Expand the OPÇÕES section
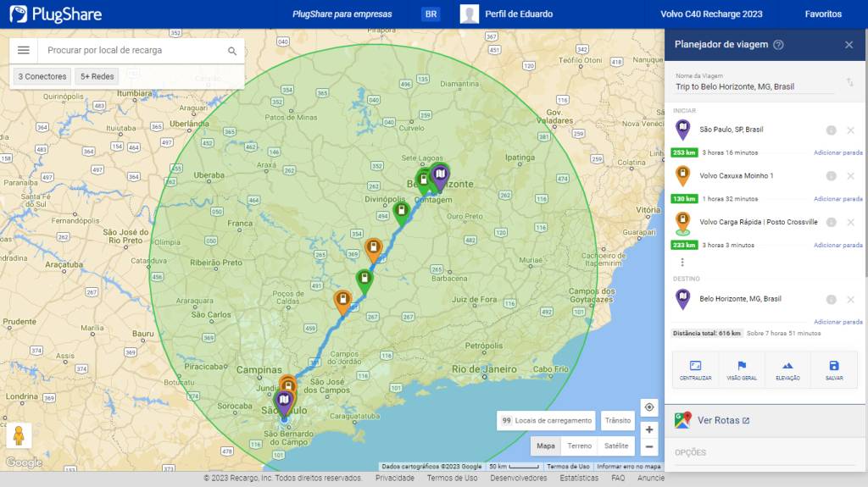This screenshot has height=487, width=868. click(x=690, y=452)
